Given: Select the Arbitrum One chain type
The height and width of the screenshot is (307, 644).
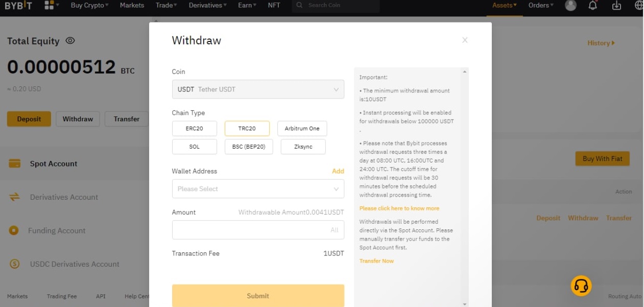Looking at the screenshot, I should tap(302, 128).
